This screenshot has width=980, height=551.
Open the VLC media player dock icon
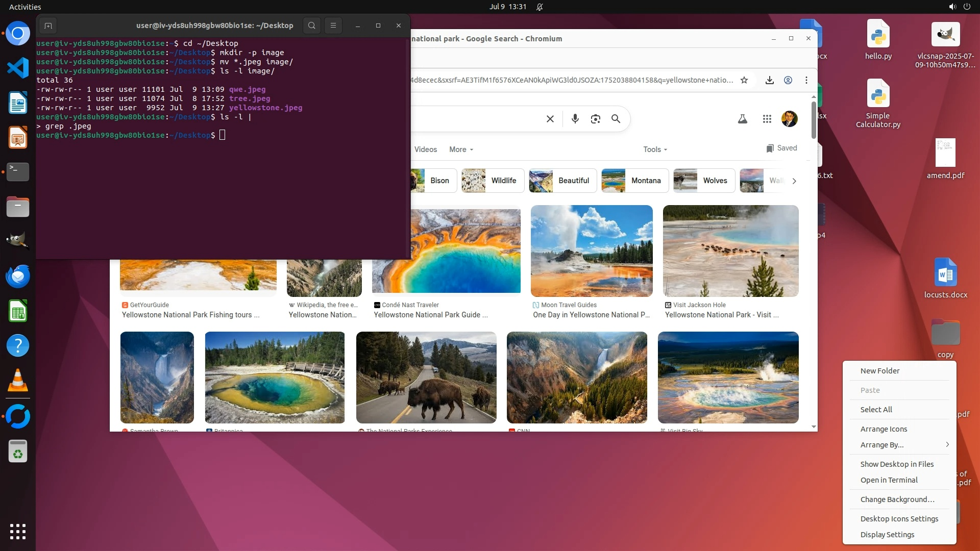18,381
